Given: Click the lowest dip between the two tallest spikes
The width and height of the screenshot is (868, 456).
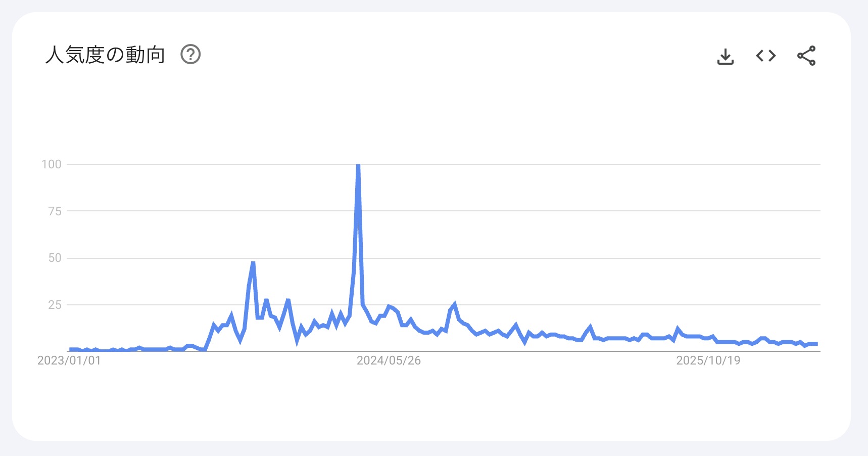Looking at the screenshot, I should click(x=297, y=341).
